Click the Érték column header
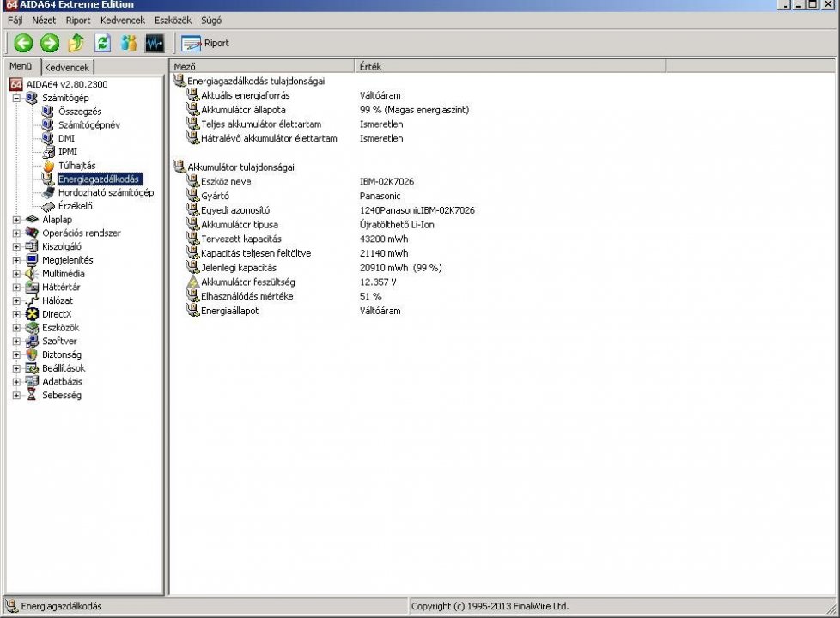This screenshot has height=618, width=840. 510,66
